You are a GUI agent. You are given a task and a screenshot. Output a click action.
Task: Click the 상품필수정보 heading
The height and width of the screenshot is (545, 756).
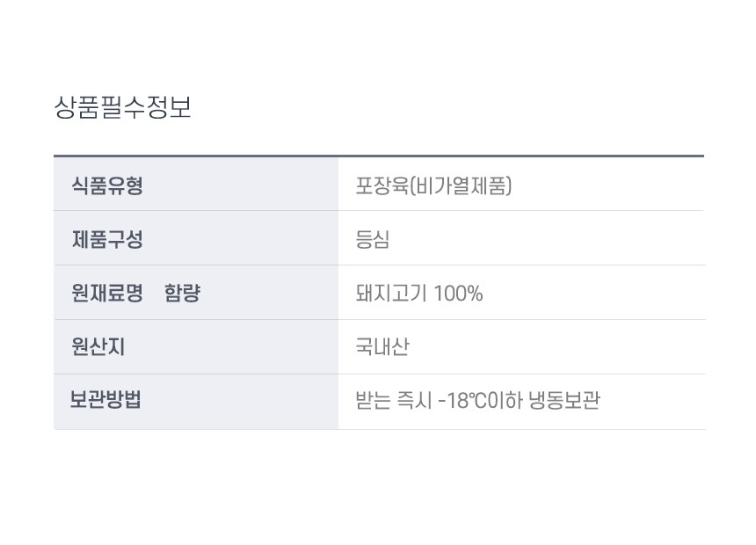(x=122, y=107)
